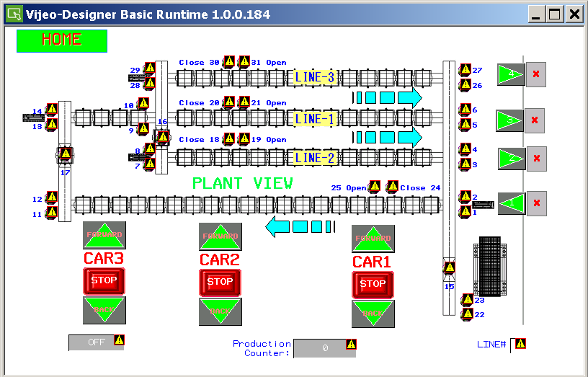The width and height of the screenshot is (588, 377).
Task: Select the Production Counter value field
Action: pos(325,348)
